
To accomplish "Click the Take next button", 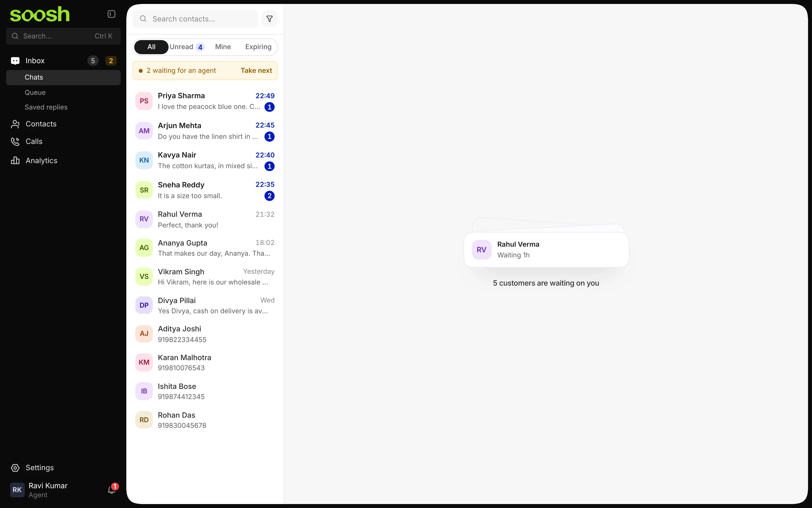I will pos(256,71).
